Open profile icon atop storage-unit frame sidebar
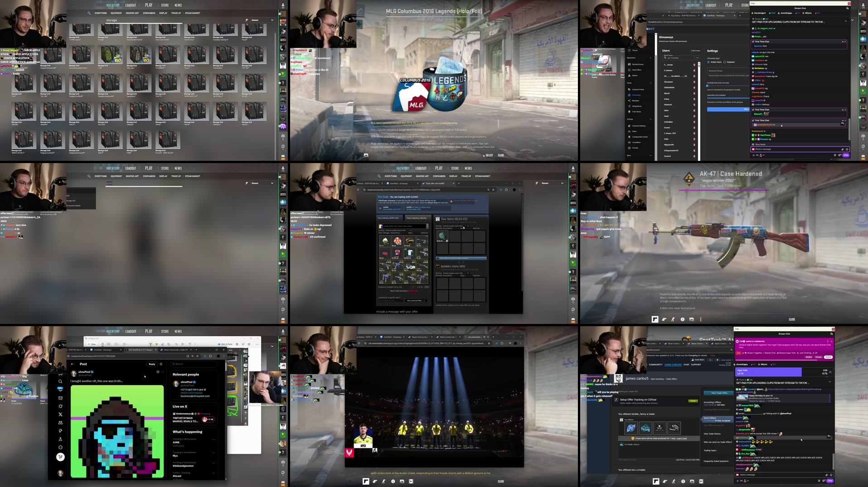Viewport: 868px width, 487px height. 283,6
